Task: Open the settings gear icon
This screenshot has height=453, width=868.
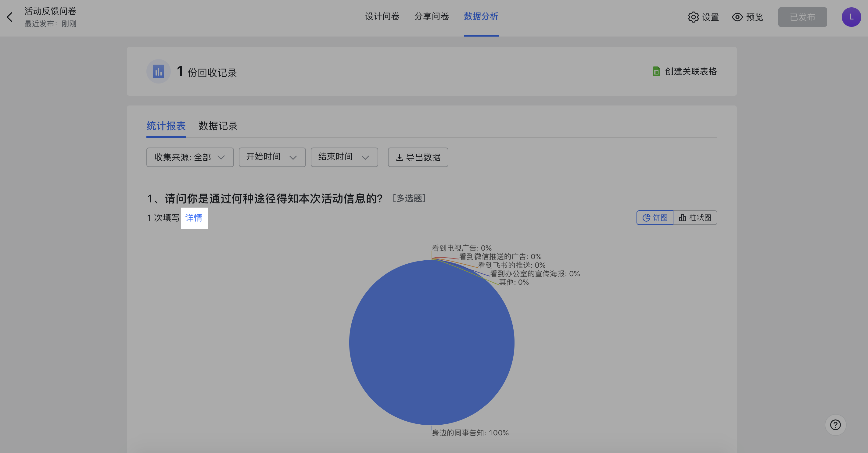Action: [693, 17]
